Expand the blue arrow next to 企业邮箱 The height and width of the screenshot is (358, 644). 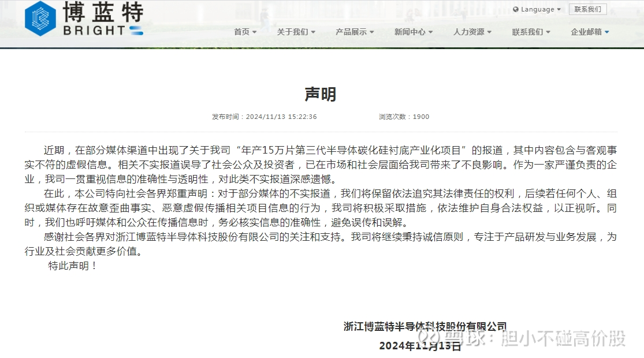click(x=606, y=32)
